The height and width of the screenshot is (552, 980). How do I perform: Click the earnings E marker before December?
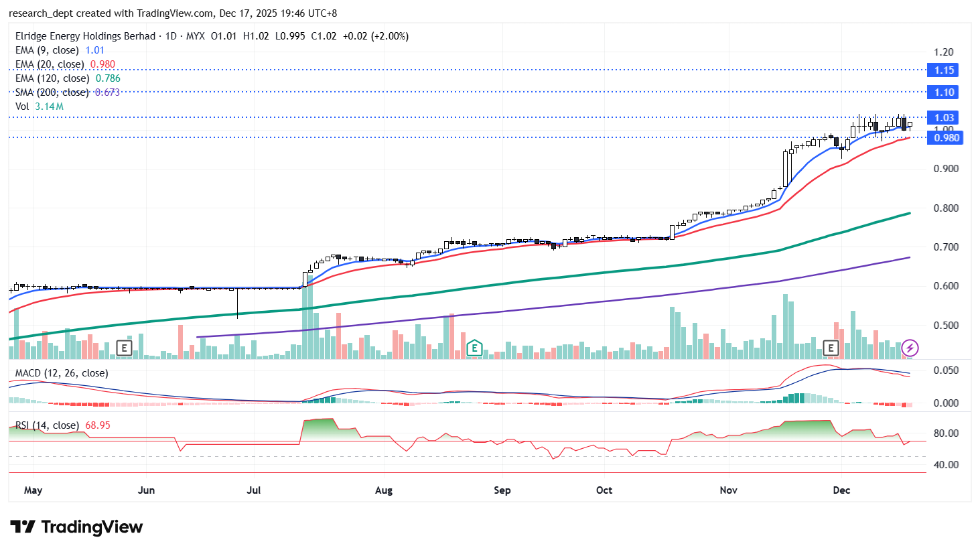pyautogui.click(x=831, y=348)
